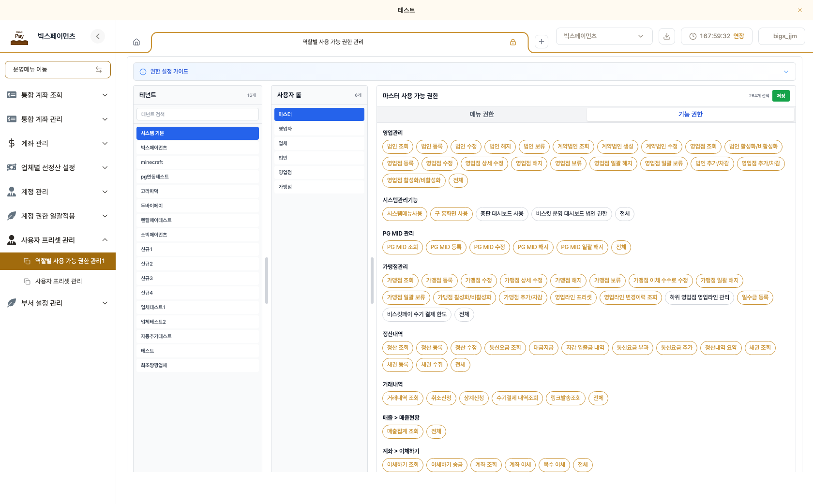Expand the 계좌 관리 sidebar menu
Image resolution: width=813 pixels, height=504 pixels.
58,144
